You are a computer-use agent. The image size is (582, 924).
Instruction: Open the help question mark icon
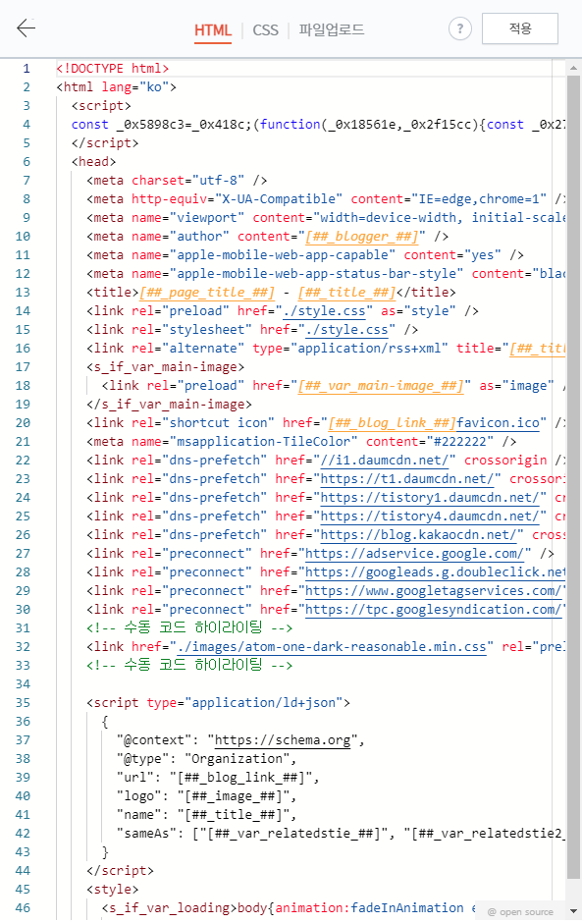coord(460,28)
